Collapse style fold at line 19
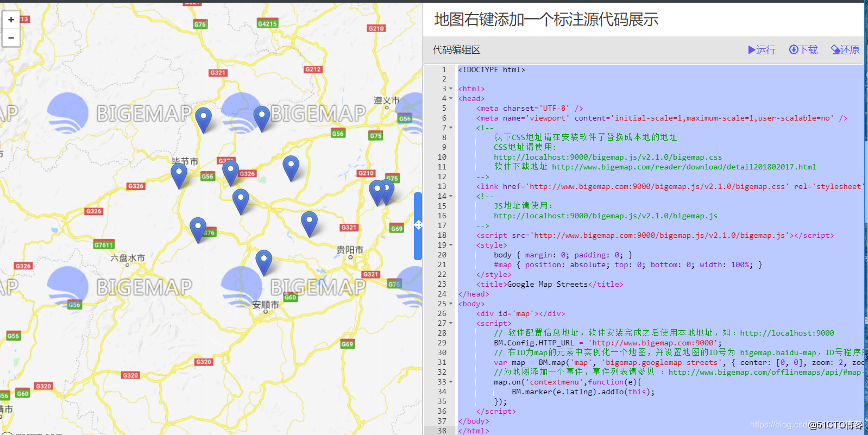This screenshot has height=435, width=868. (451, 245)
